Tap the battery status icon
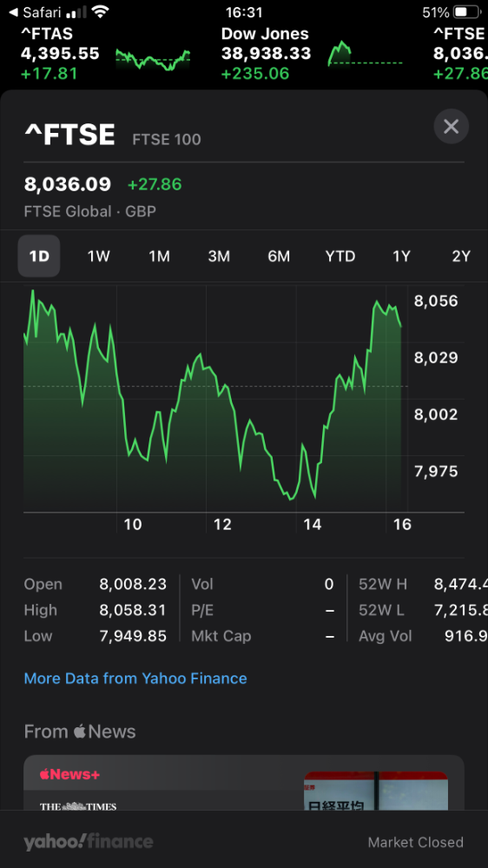Image resolution: width=488 pixels, height=868 pixels. coord(467,11)
